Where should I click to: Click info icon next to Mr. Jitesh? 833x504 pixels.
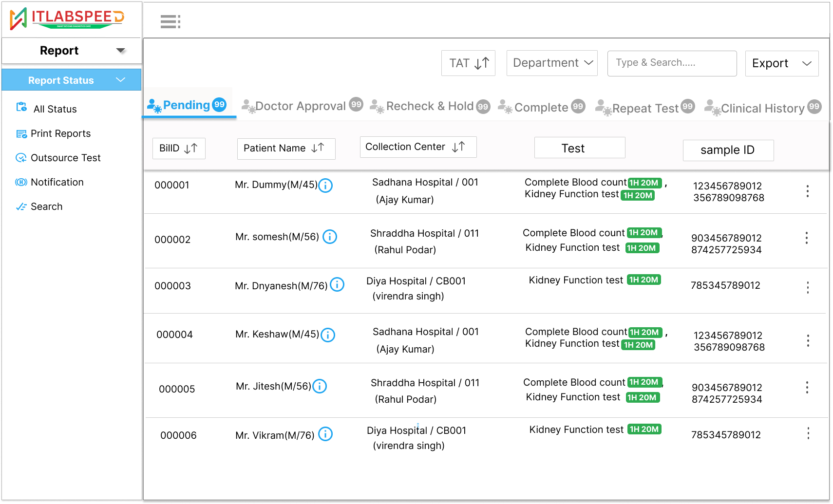click(320, 386)
